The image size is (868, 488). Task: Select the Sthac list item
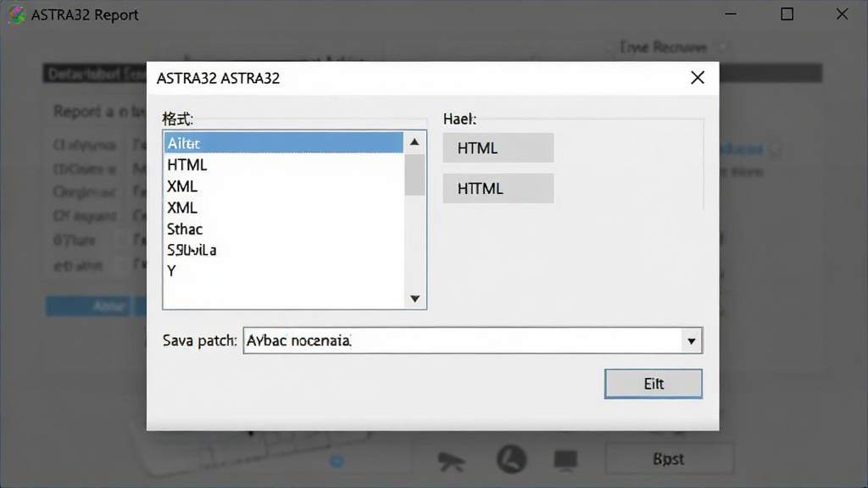284,229
